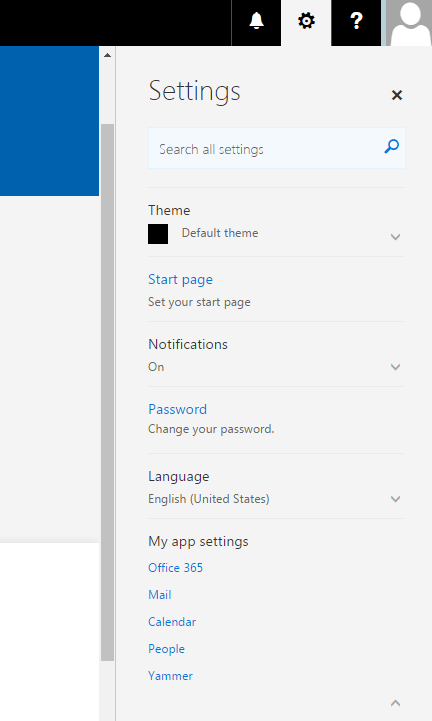
Task: Click the black Default theme swatch
Action: (158, 234)
